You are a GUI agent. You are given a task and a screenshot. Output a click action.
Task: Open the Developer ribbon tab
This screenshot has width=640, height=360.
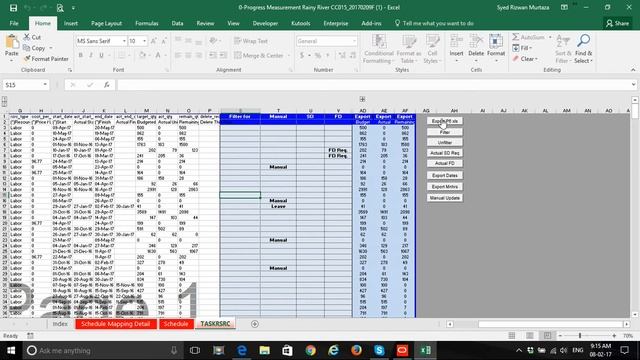click(x=265, y=23)
